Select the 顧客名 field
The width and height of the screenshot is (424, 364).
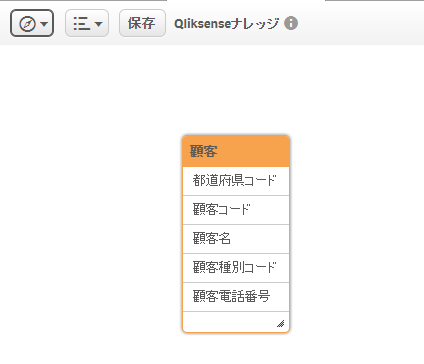(236, 239)
